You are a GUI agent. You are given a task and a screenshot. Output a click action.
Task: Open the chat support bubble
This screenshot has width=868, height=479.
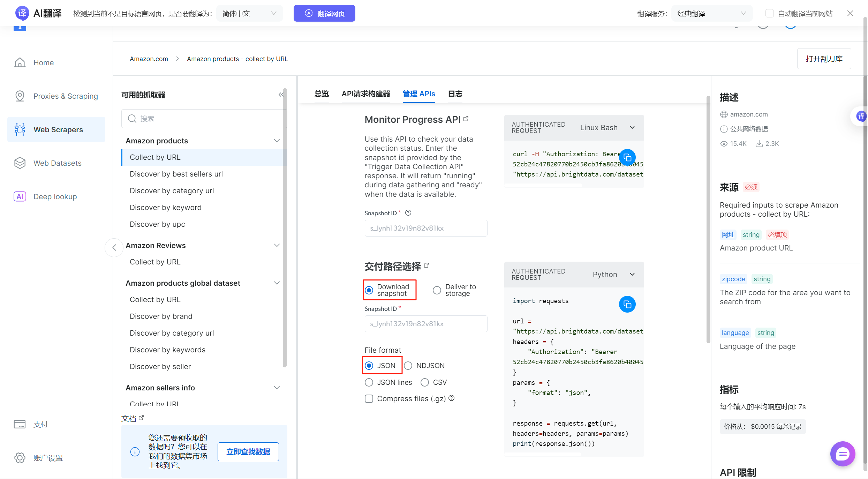[x=843, y=454]
